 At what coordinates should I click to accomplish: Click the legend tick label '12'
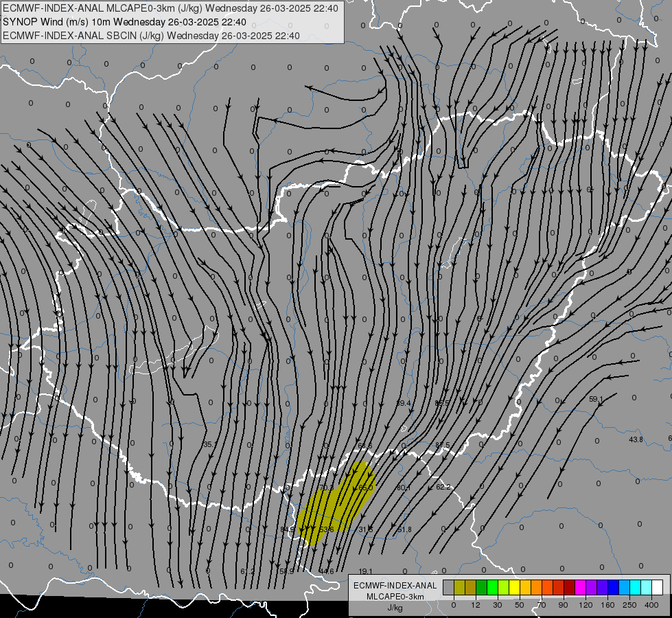click(476, 605)
